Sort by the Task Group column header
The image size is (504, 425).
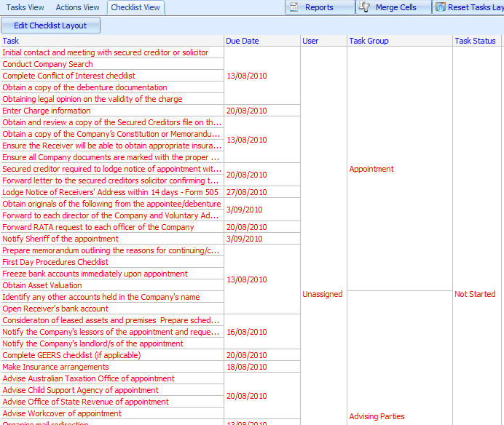(369, 41)
